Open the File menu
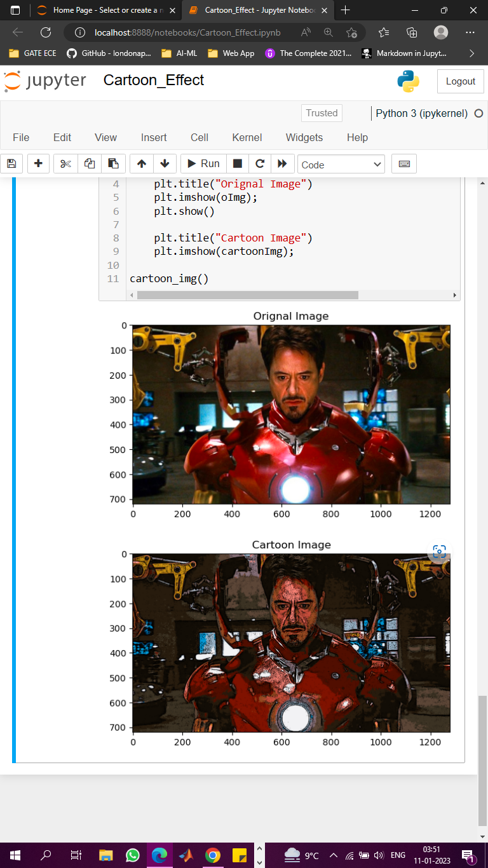The height and width of the screenshot is (868, 488). [x=21, y=137]
